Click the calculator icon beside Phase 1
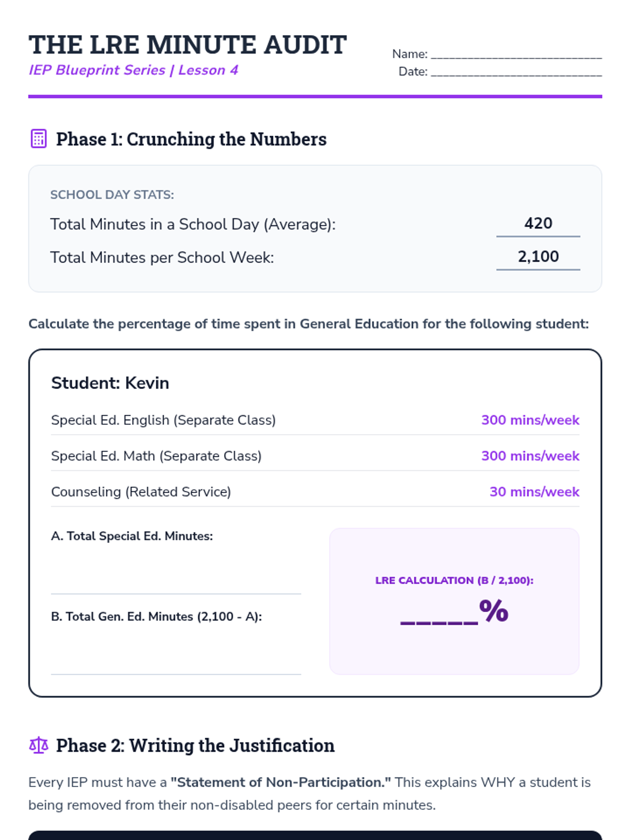The height and width of the screenshot is (840, 630). (x=39, y=139)
